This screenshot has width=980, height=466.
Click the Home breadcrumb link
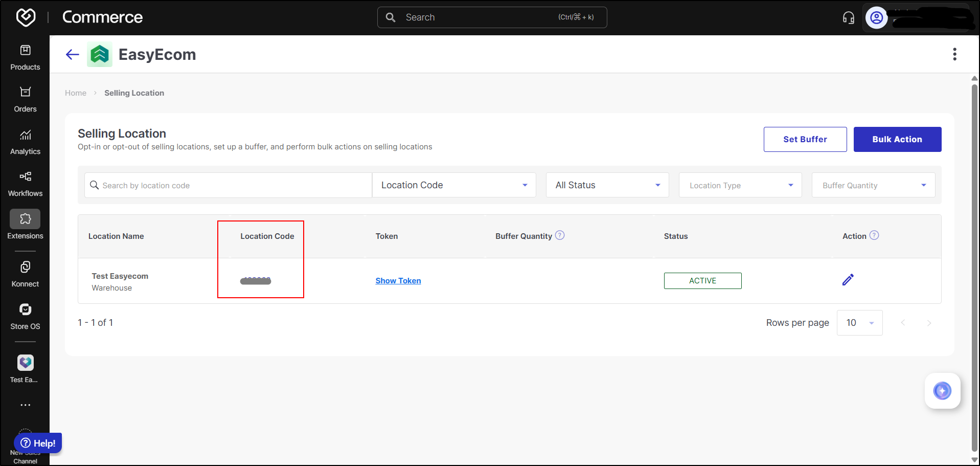coord(76,93)
